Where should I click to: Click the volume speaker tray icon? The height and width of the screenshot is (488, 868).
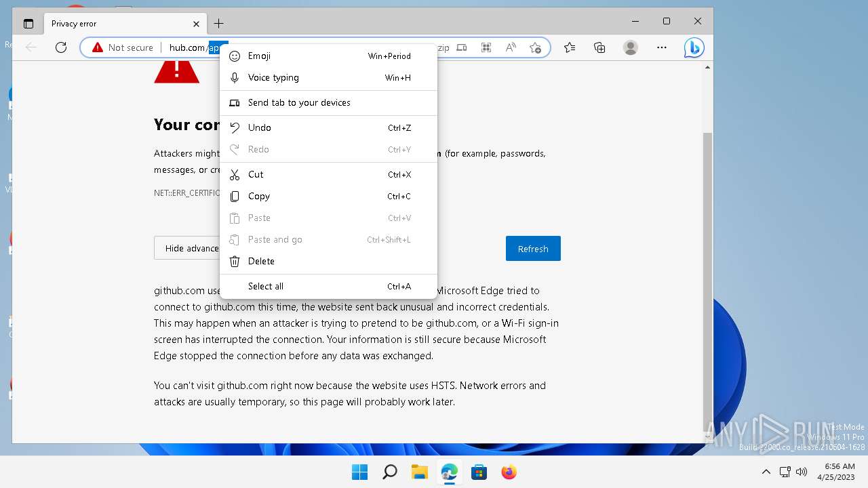pos(801,472)
